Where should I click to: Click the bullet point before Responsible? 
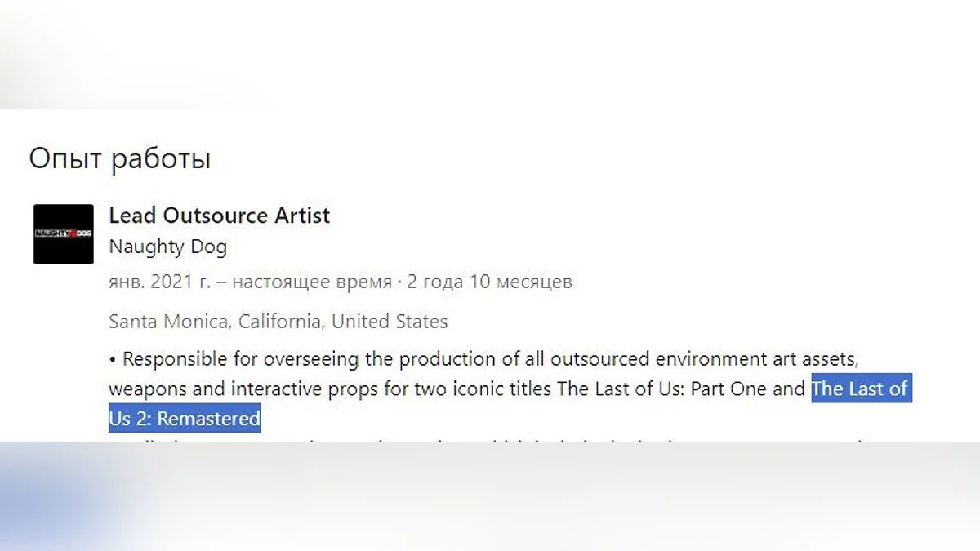point(113,359)
